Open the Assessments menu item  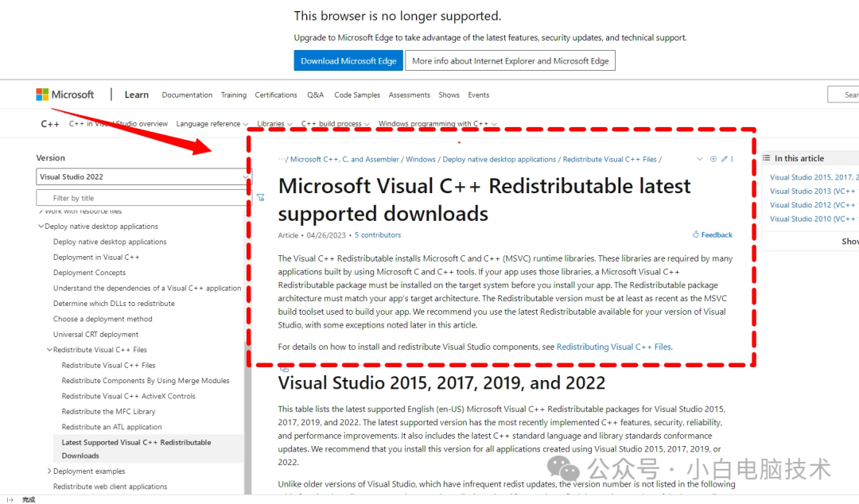click(x=410, y=95)
